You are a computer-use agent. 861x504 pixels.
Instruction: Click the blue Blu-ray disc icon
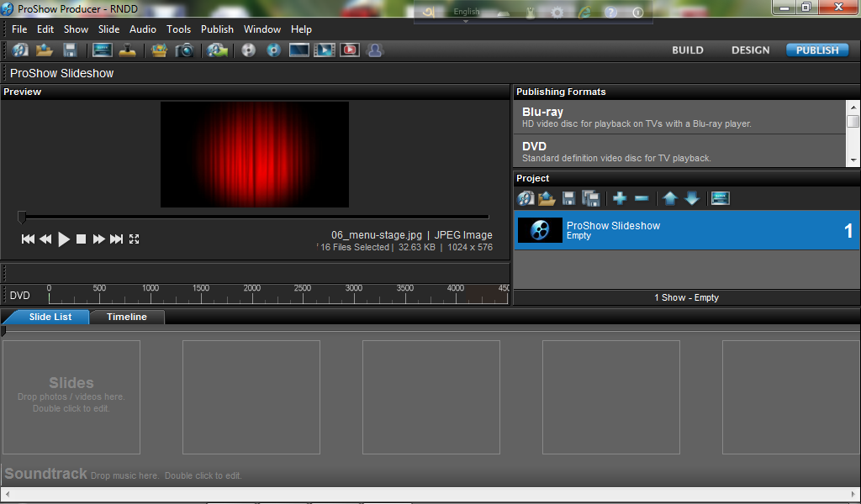273,50
